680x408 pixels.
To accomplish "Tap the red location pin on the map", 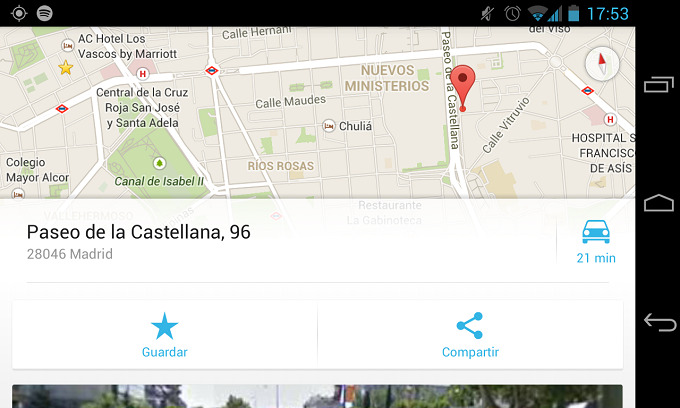I will (x=462, y=87).
